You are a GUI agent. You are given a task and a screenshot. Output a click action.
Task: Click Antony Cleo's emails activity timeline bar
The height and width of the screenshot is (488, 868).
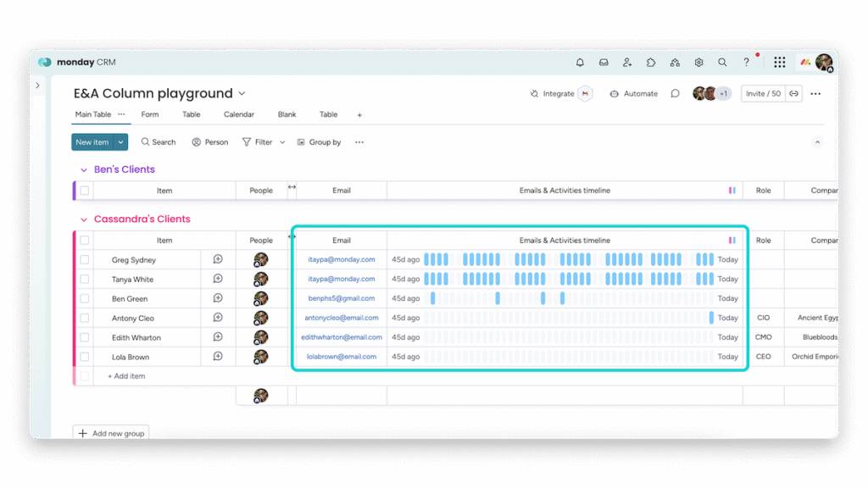tap(569, 318)
